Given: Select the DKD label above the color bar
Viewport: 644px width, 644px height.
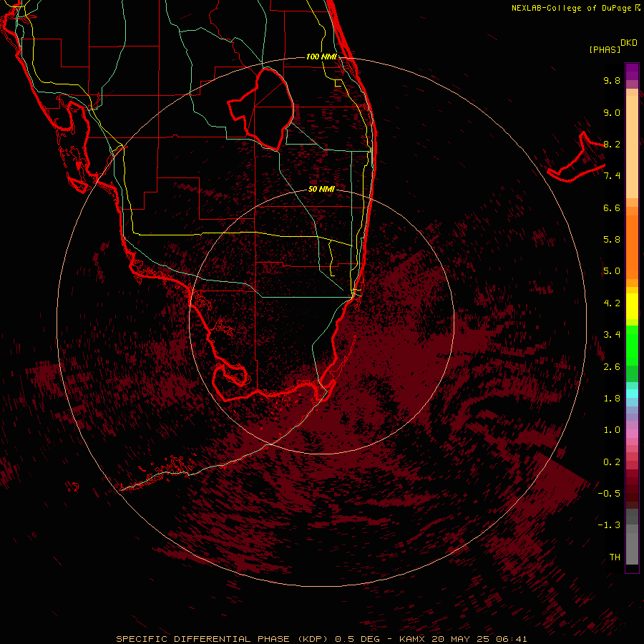Looking at the screenshot, I should (x=629, y=43).
